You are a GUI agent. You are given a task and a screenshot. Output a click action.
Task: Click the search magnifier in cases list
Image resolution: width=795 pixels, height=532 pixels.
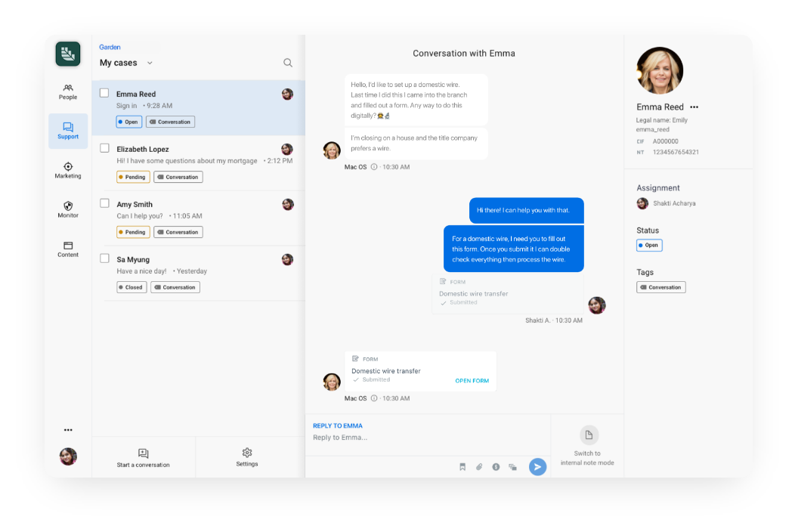click(x=288, y=63)
